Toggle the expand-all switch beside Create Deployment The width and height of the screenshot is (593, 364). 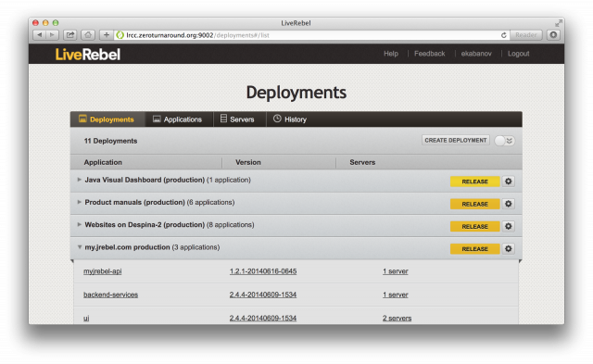tap(504, 141)
